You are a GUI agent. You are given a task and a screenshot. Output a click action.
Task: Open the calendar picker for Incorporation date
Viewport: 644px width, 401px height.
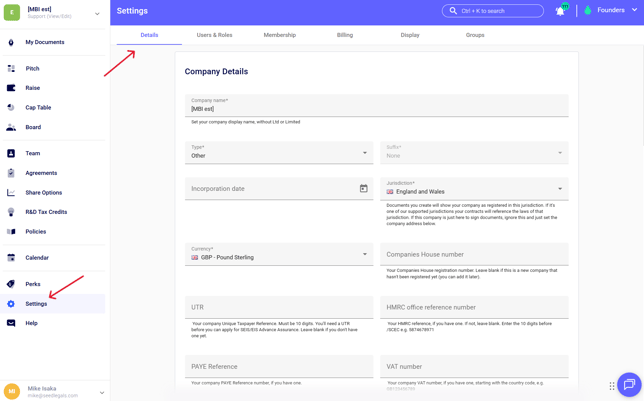(363, 188)
